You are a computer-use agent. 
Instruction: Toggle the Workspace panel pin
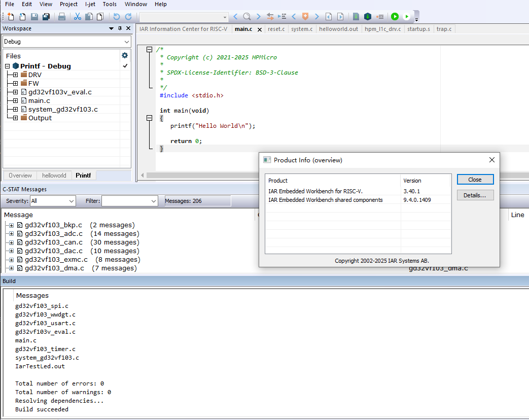[x=120, y=28]
